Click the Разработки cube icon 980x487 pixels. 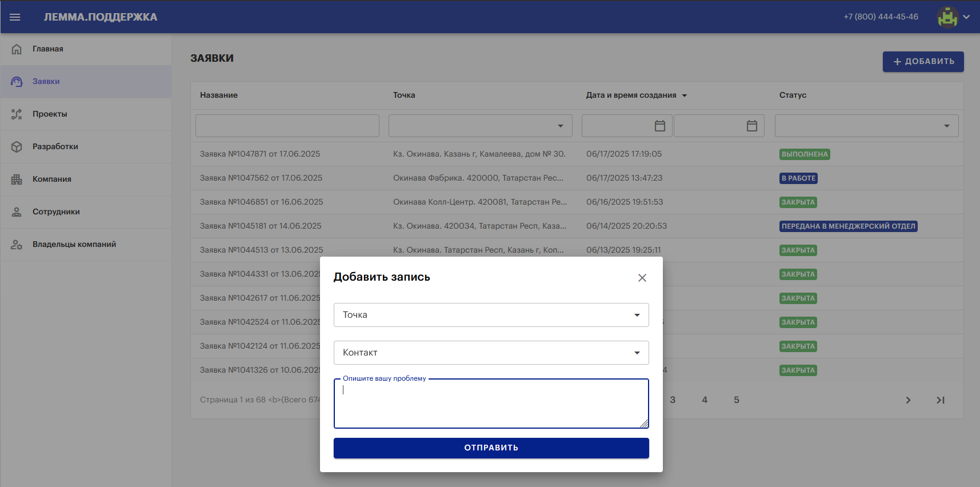[x=17, y=147]
